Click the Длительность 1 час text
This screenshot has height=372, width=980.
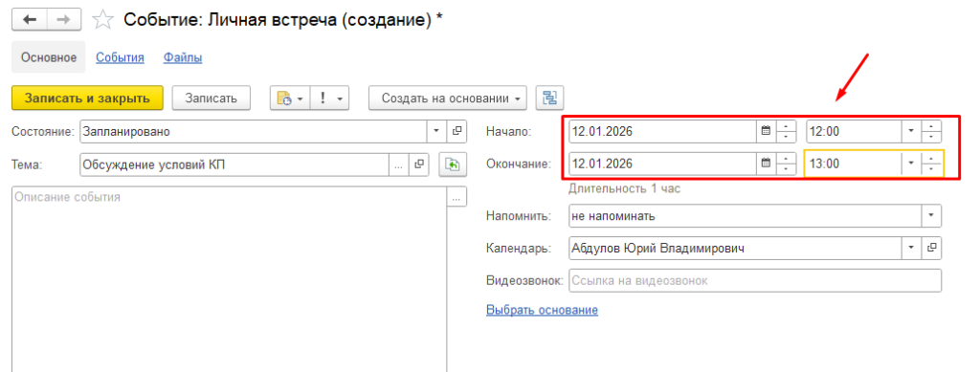[x=624, y=188]
